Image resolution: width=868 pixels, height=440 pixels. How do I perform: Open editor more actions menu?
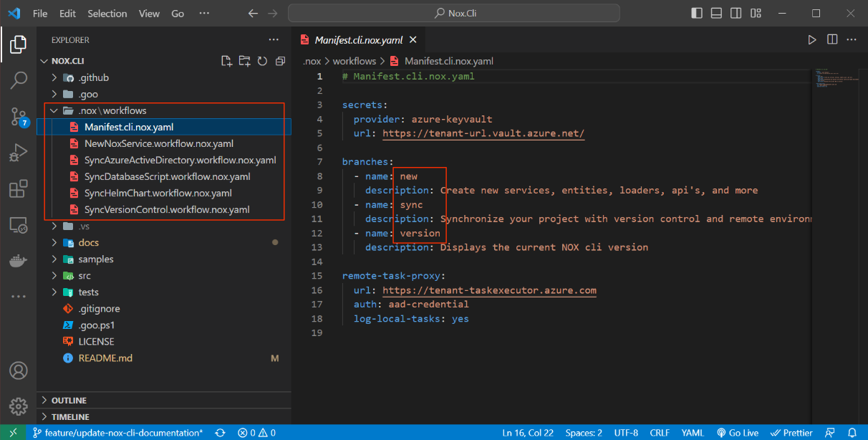coord(852,40)
